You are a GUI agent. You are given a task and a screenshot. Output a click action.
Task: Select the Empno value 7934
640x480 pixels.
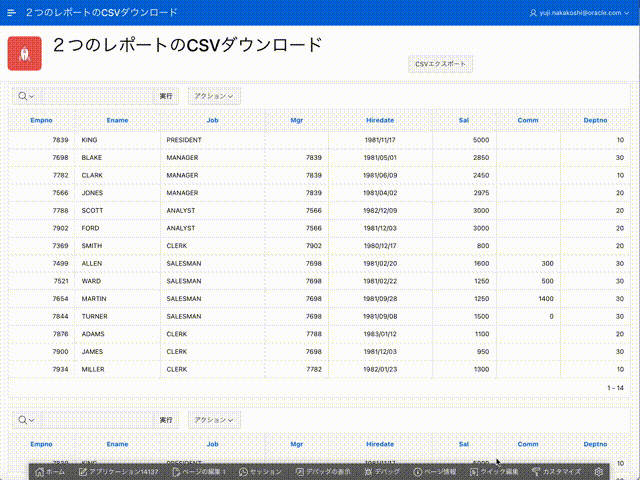pyautogui.click(x=60, y=369)
